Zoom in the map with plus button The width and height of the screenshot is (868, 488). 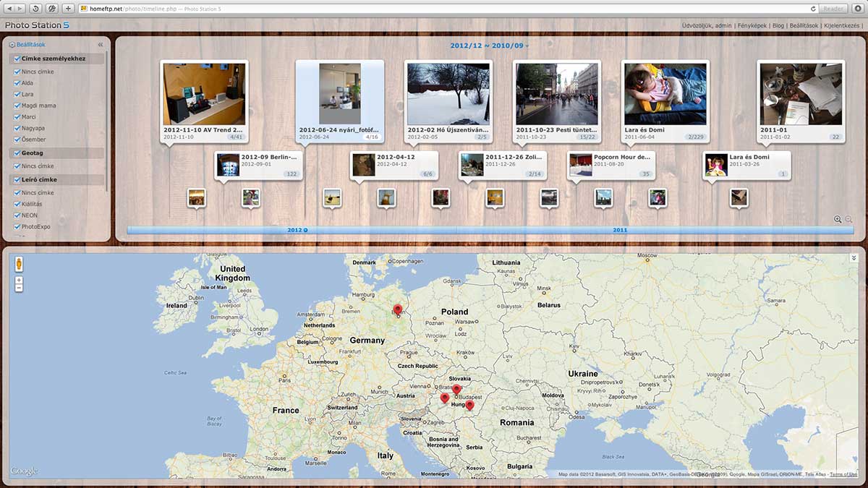(x=19, y=280)
